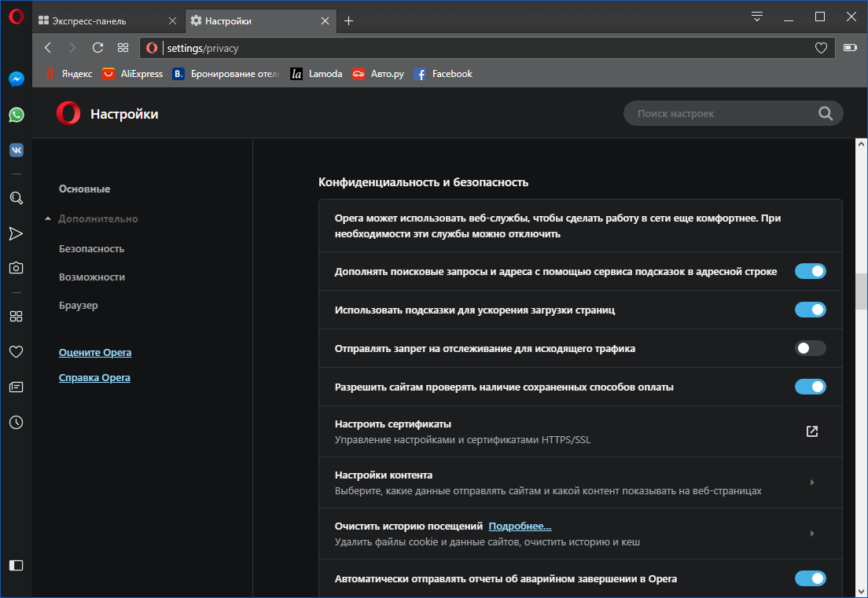Open history clock icon in the sidebar
The image size is (868, 598).
(16, 423)
